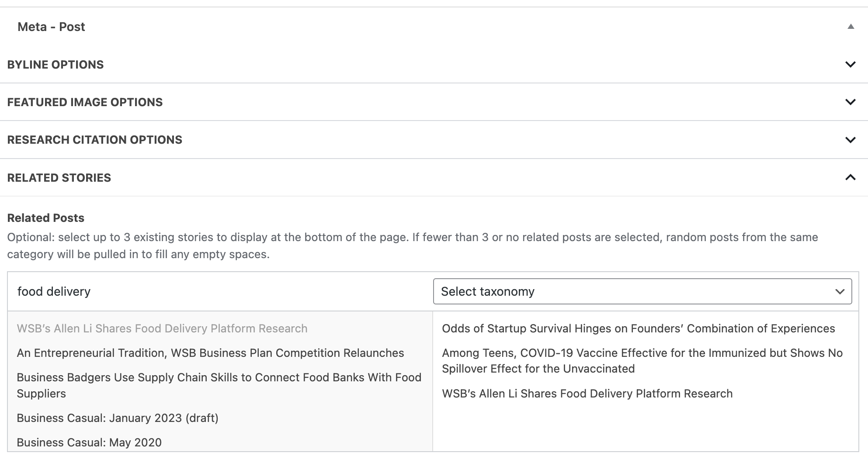The height and width of the screenshot is (463, 868).
Task: Click the Related Stories section heading
Action: coord(59,178)
